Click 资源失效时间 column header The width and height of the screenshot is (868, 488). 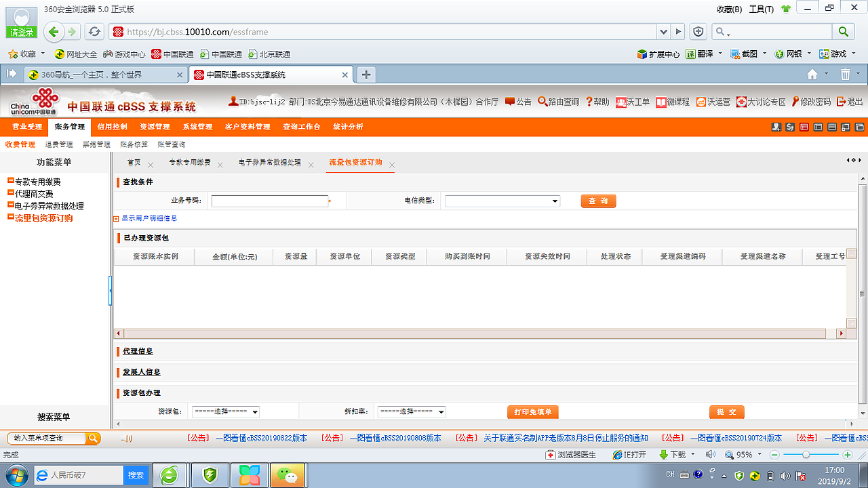[547, 256]
